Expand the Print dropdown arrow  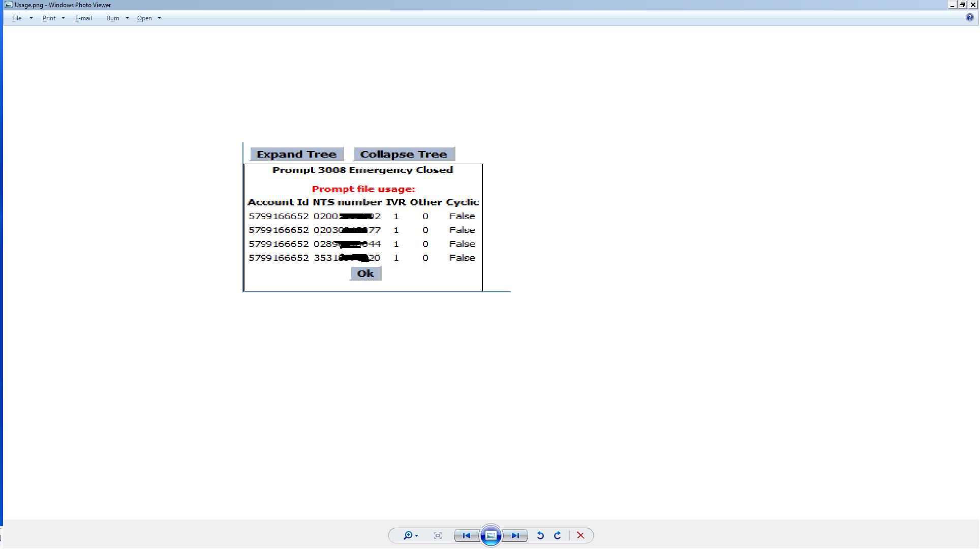[63, 18]
